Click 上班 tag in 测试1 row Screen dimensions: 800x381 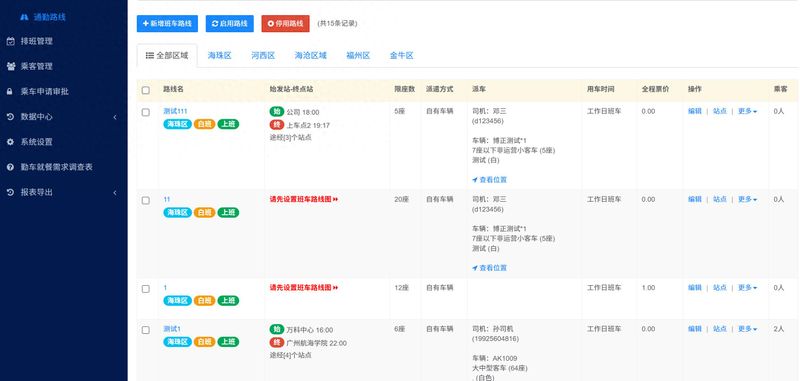coord(228,342)
